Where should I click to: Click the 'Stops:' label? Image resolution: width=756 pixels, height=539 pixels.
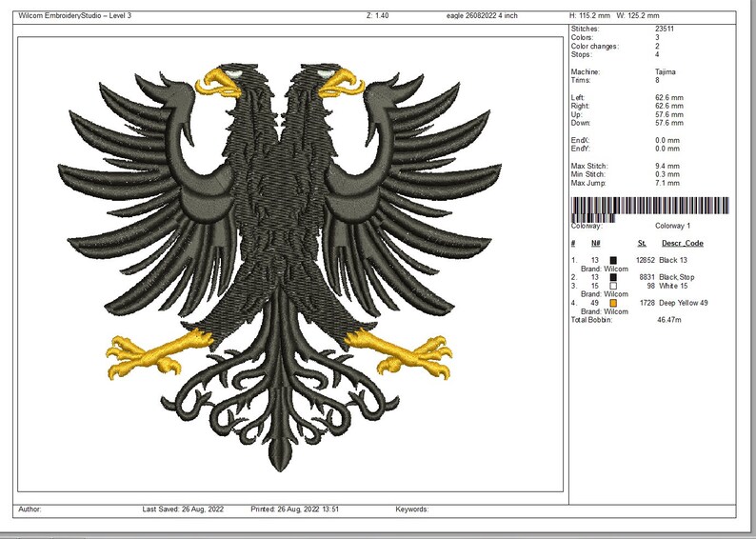[x=581, y=54]
